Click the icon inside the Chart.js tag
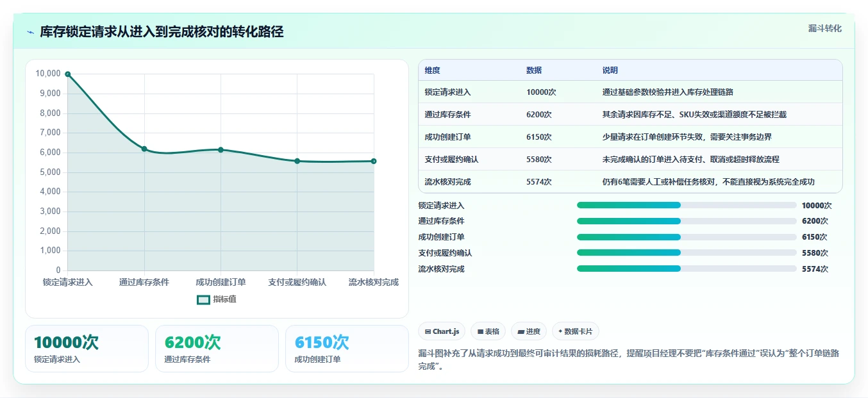Screen dimensions: 868x398 pyautogui.click(x=428, y=331)
